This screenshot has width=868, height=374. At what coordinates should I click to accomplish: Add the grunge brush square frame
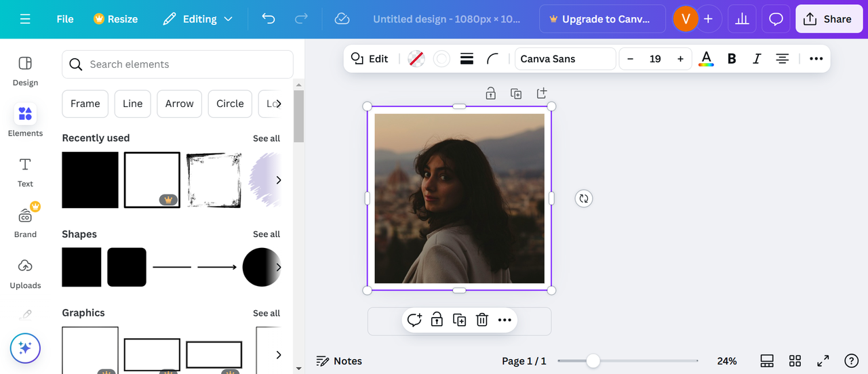(x=214, y=180)
